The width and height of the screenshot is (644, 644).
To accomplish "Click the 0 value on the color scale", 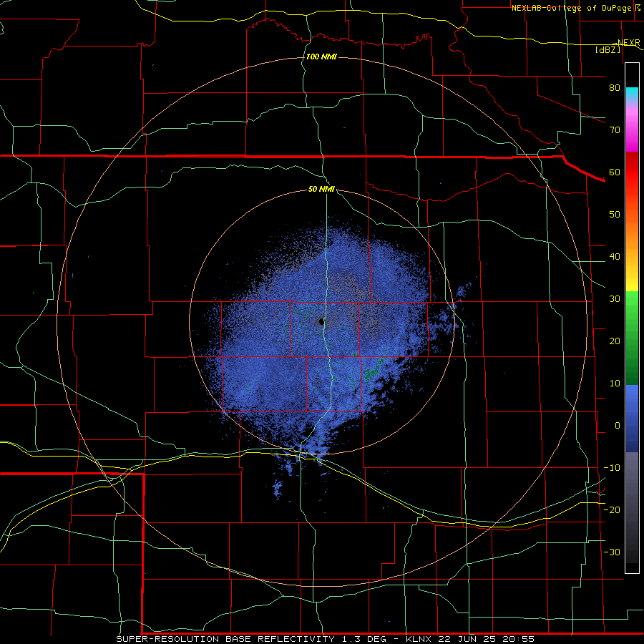I will [x=618, y=426].
